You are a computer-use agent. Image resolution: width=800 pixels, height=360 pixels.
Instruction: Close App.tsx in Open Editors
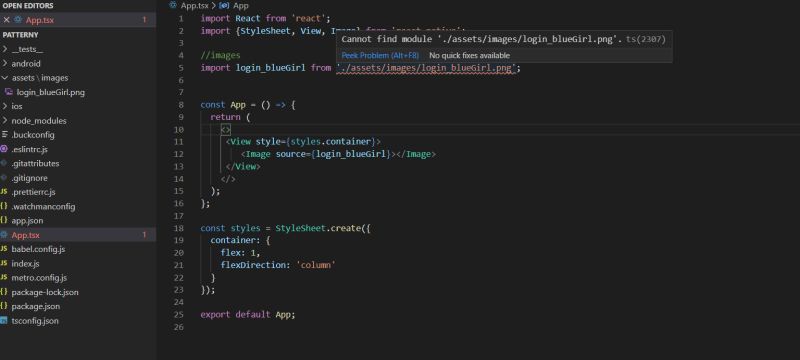(x=6, y=20)
